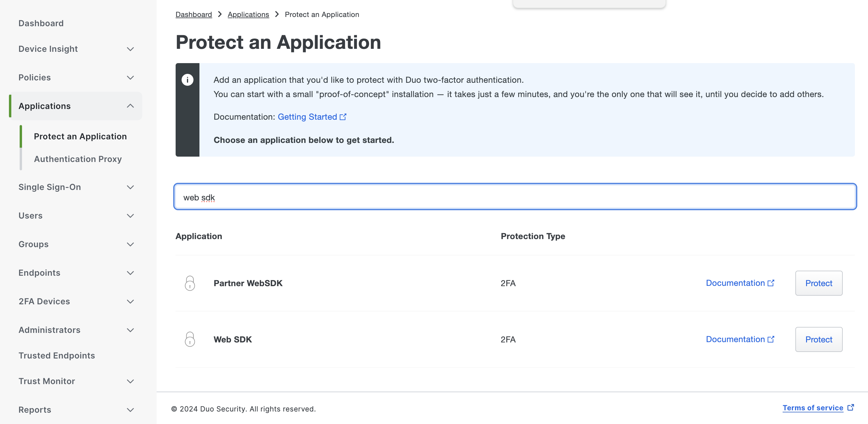Expand the Endpoints chevron

pos(130,273)
